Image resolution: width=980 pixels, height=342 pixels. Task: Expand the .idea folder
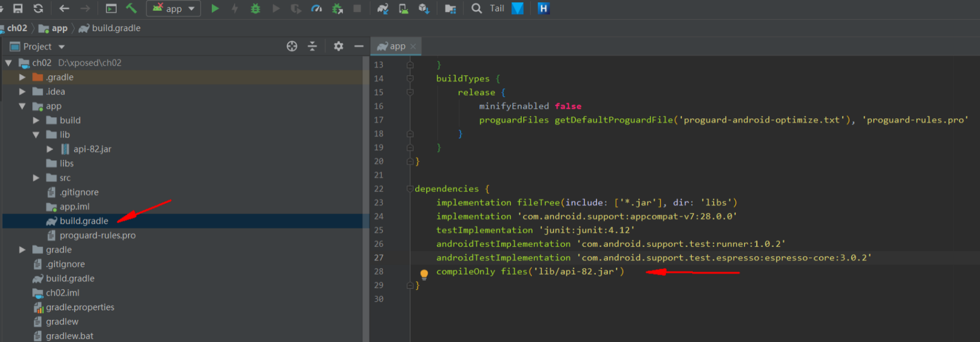coord(22,91)
